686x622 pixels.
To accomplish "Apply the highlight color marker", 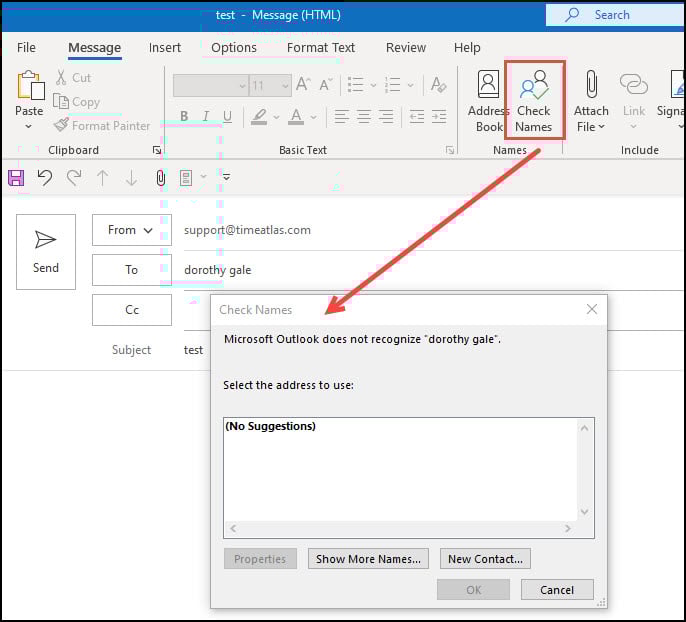I will pos(259,116).
